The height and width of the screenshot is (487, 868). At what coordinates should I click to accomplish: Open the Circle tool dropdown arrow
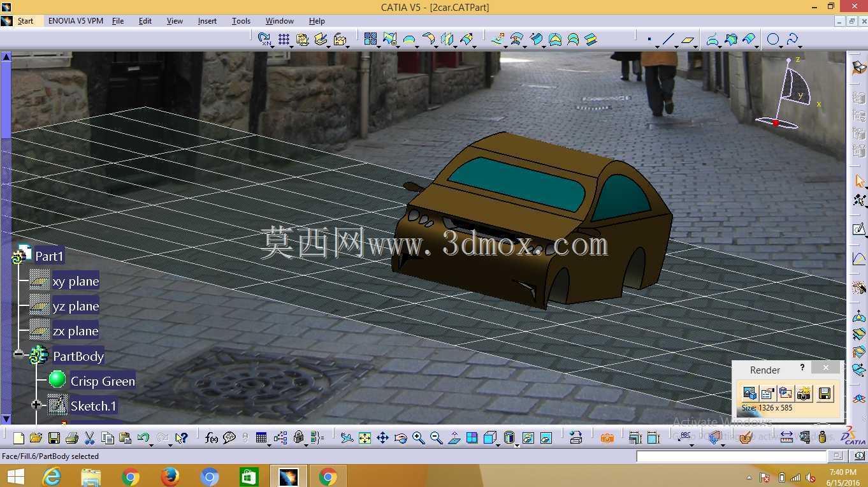[x=781, y=46]
